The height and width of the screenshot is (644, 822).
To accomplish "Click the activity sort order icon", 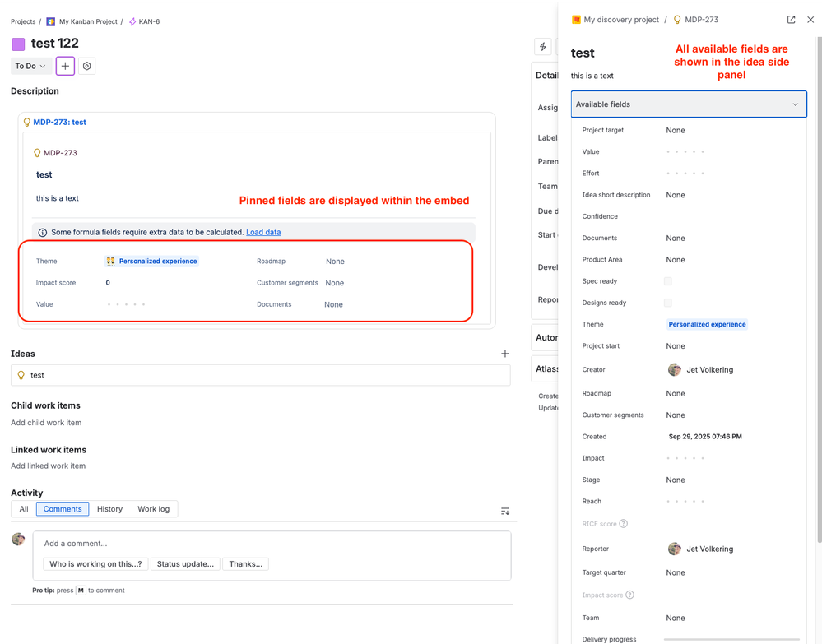I will tap(505, 511).
